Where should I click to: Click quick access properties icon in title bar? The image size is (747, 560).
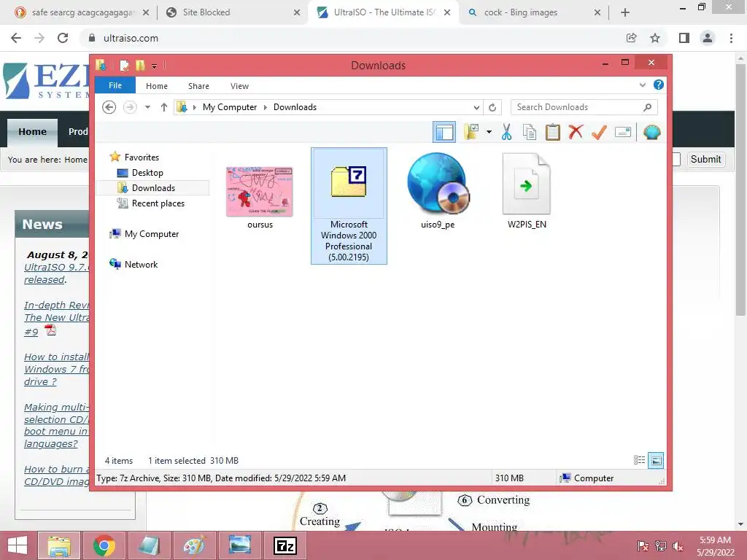coord(124,65)
